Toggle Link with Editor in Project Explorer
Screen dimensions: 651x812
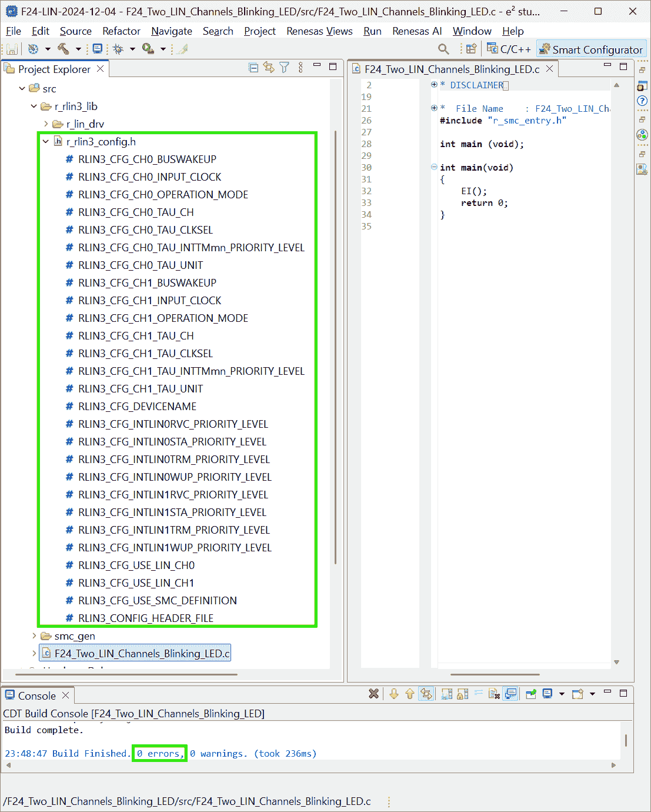[269, 68]
